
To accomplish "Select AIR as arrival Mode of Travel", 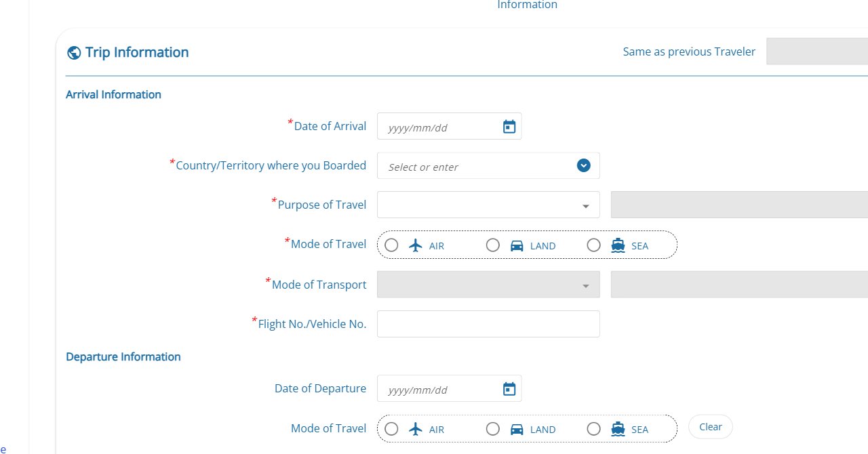I will coord(391,245).
